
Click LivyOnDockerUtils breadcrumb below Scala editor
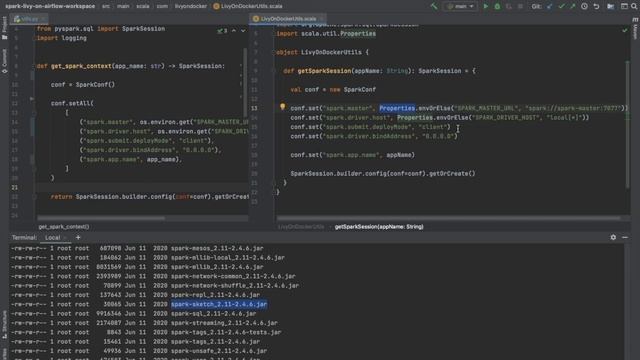point(301,227)
